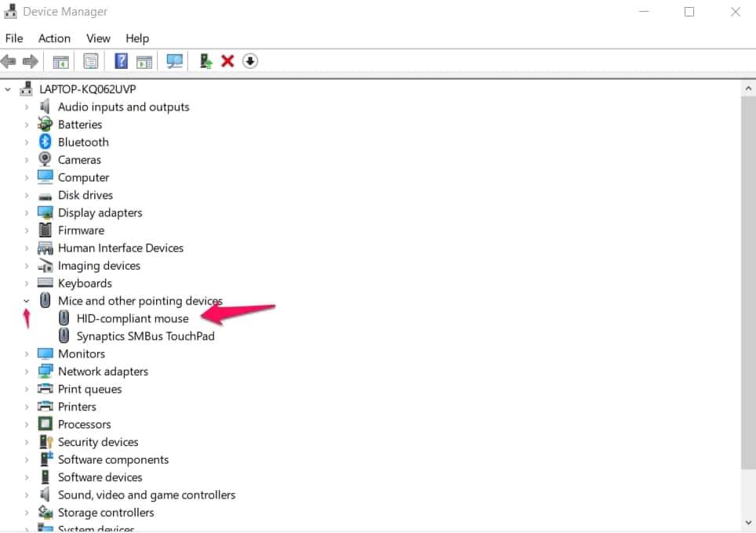Viewport: 756px width, 533px height.
Task: Click the Cameras webcam icon
Action: pyautogui.click(x=45, y=159)
